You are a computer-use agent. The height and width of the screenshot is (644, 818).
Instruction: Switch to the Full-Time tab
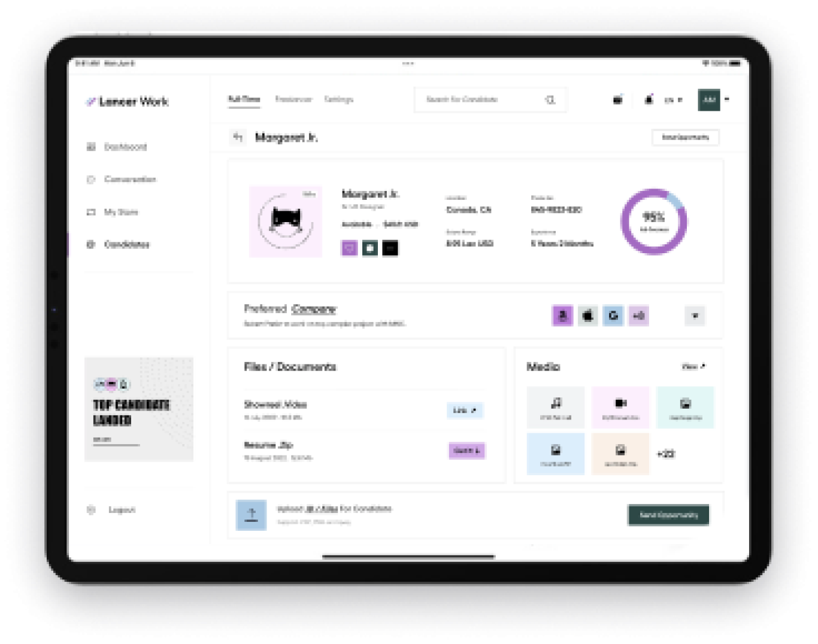[244, 99]
